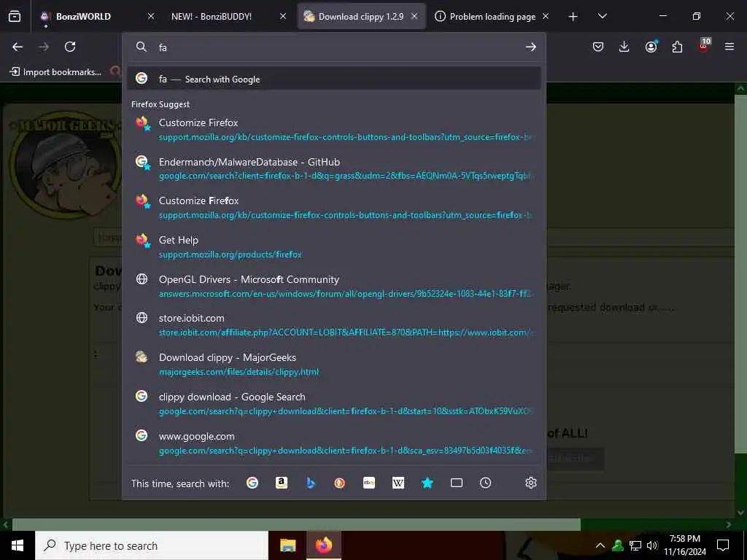
Task: Open the Downloads panel
Action: [x=624, y=47]
